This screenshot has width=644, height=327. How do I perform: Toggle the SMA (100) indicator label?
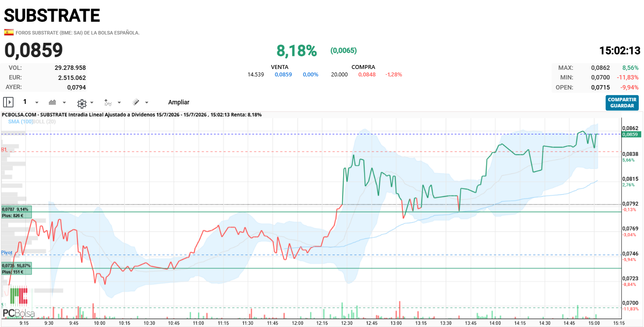point(20,121)
